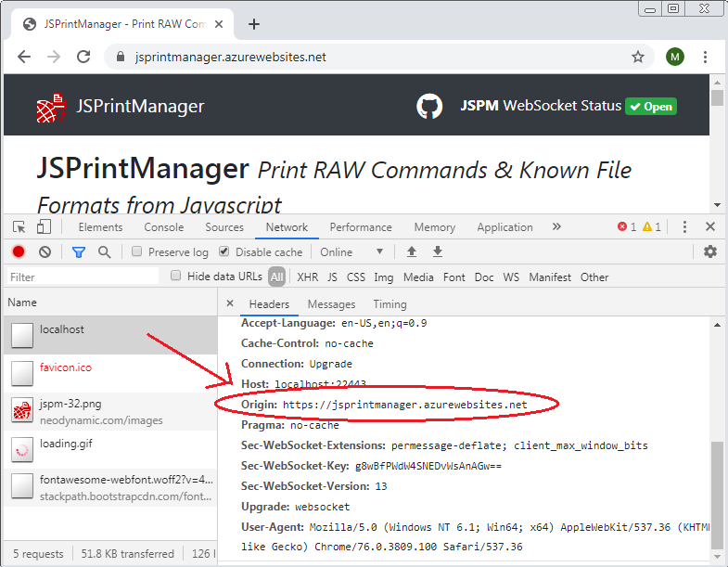728x567 pixels.
Task: Filter requests by CSS
Action: click(356, 277)
